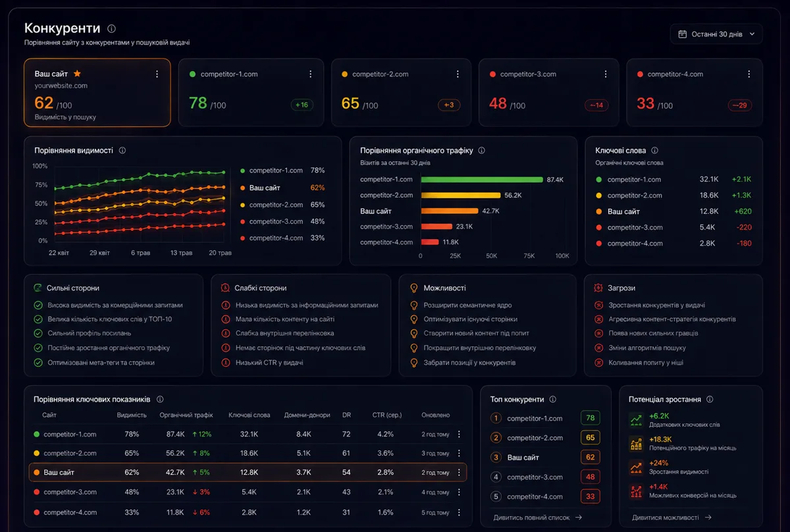This screenshot has width=790, height=532.
Task: Click the star icon beside Ваш сайт
Action: 77,74
